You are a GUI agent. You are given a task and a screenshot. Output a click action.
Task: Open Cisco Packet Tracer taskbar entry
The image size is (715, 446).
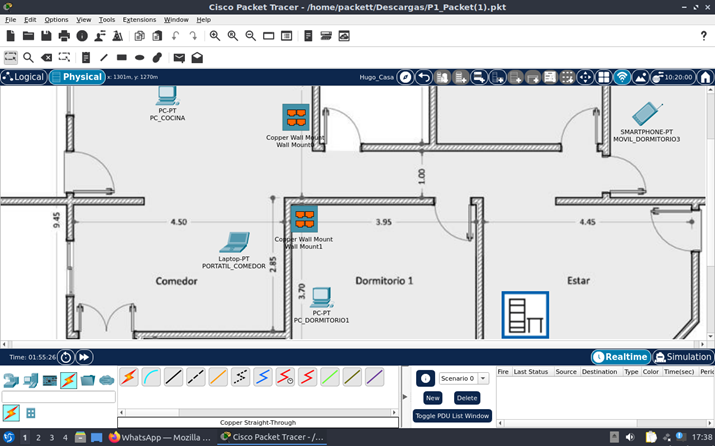coord(272,437)
